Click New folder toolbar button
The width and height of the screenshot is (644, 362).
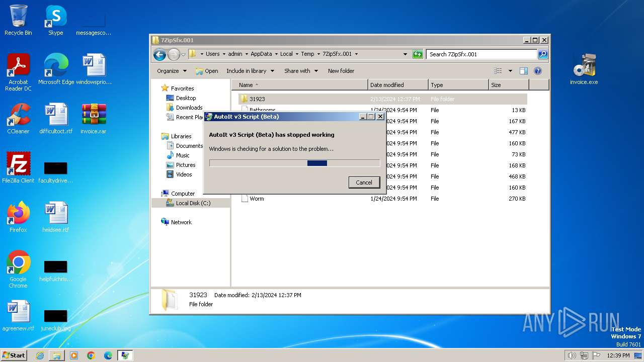(341, 71)
